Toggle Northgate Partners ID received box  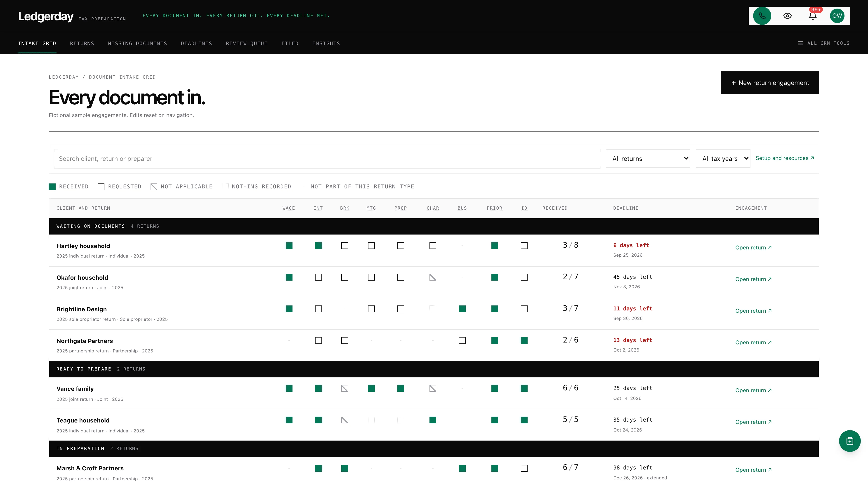524,340
